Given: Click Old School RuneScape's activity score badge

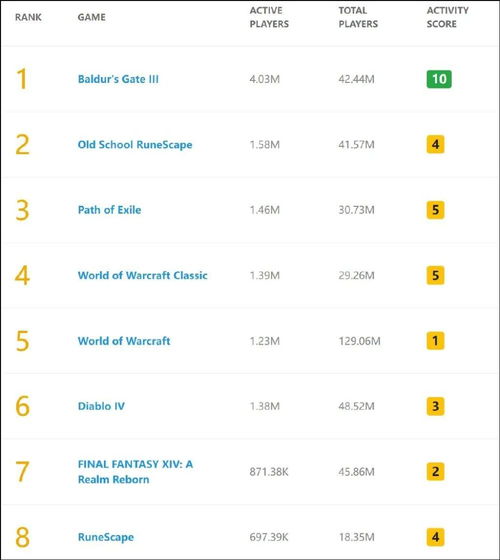Looking at the screenshot, I should point(435,145).
